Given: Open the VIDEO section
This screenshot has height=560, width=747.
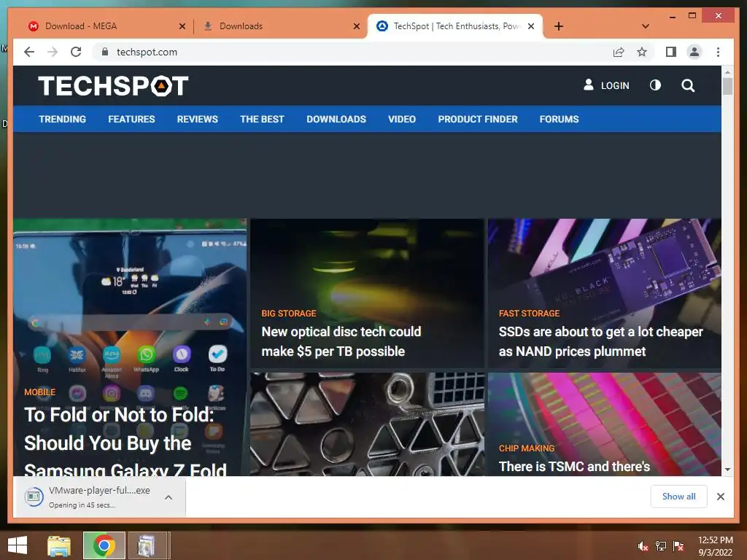Looking at the screenshot, I should click(x=402, y=119).
